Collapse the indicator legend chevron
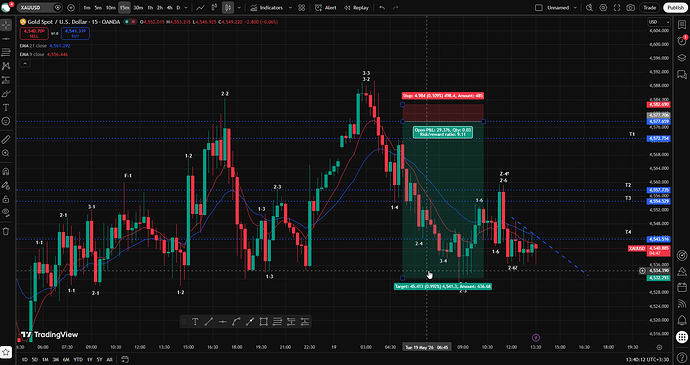 point(25,63)
